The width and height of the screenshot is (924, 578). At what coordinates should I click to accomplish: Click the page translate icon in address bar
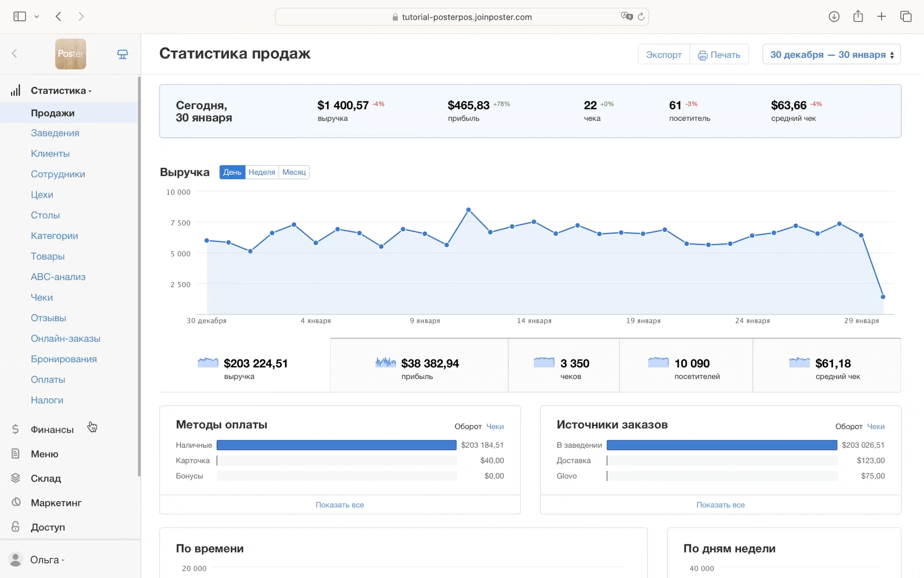pyautogui.click(x=626, y=16)
